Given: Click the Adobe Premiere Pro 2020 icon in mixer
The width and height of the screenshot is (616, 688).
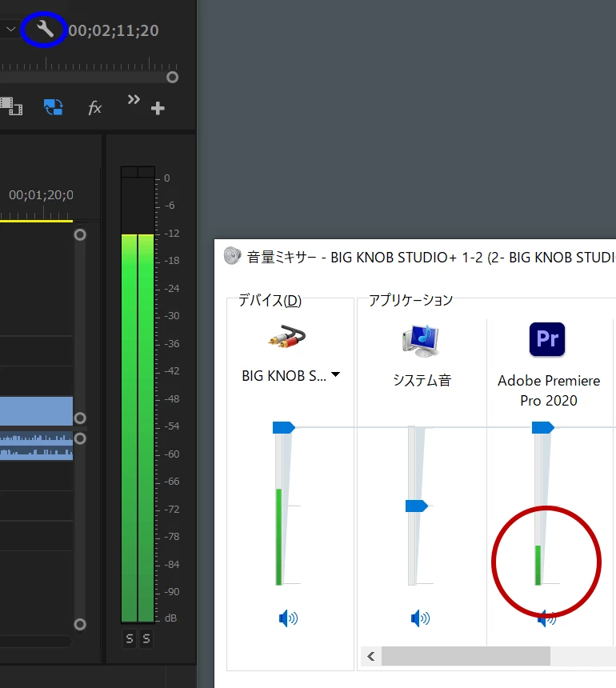Looking at the screenshot, I should point(547,339).
